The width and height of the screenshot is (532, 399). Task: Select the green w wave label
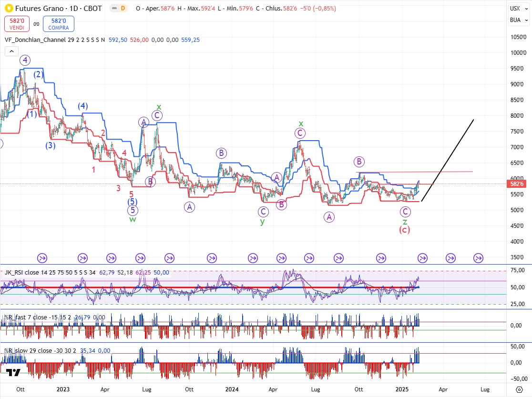click(x=133, y=219)
